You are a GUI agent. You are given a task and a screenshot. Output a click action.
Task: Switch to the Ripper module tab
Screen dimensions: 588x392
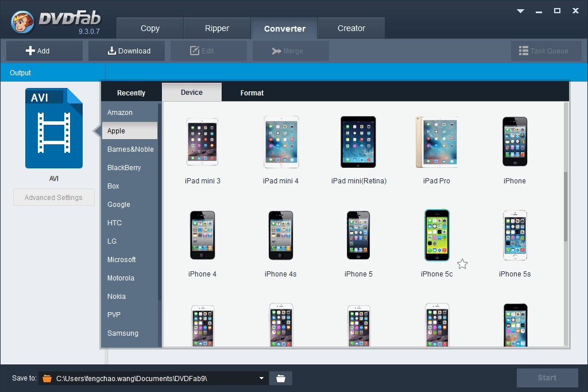(x=216, y=28)
